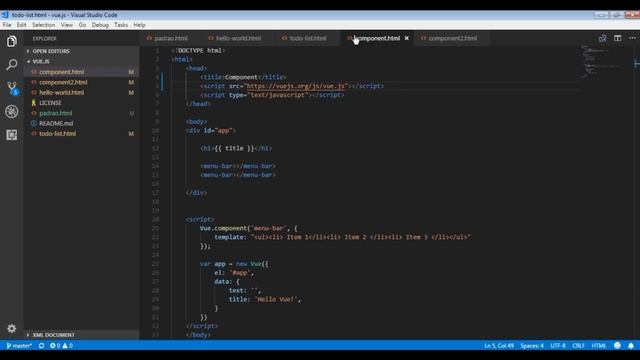Image resolution: width=640 pixels, height=360 pixels.
Task: Open README.md from the explorer
Action: 56,123
